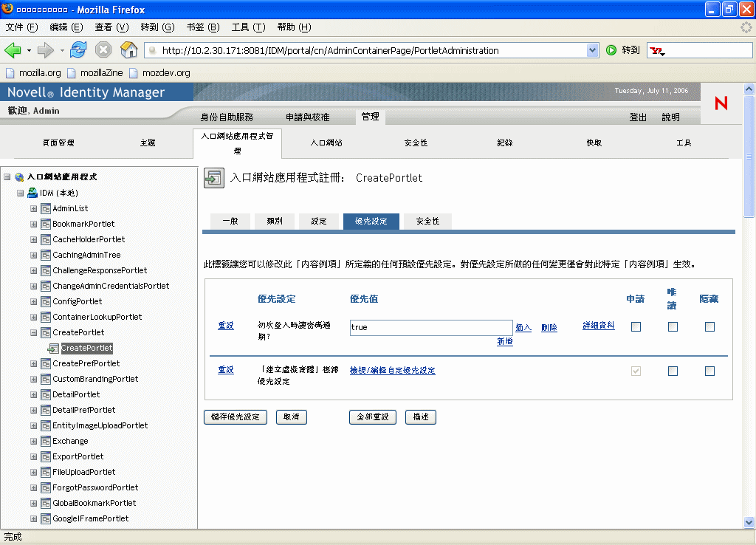Click the Firefox throbber activity icon
Viewport: 756px width, 545px height.
(746, 27)
